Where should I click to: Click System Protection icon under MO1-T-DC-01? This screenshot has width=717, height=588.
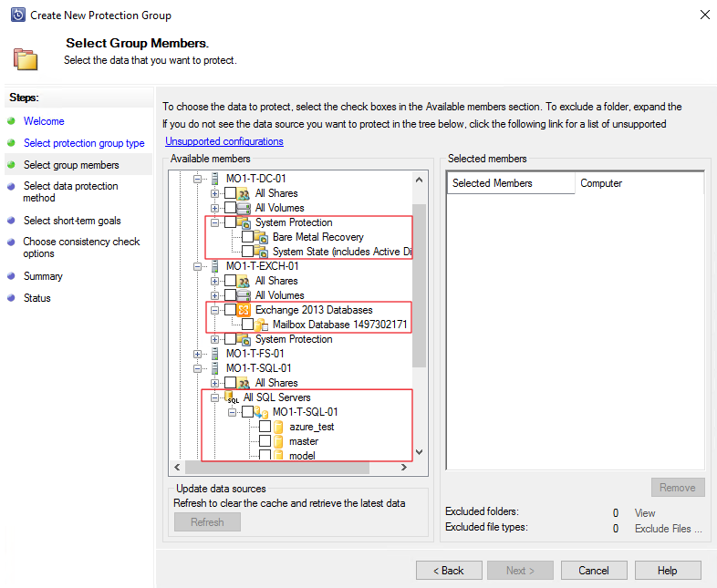point(244,222)
